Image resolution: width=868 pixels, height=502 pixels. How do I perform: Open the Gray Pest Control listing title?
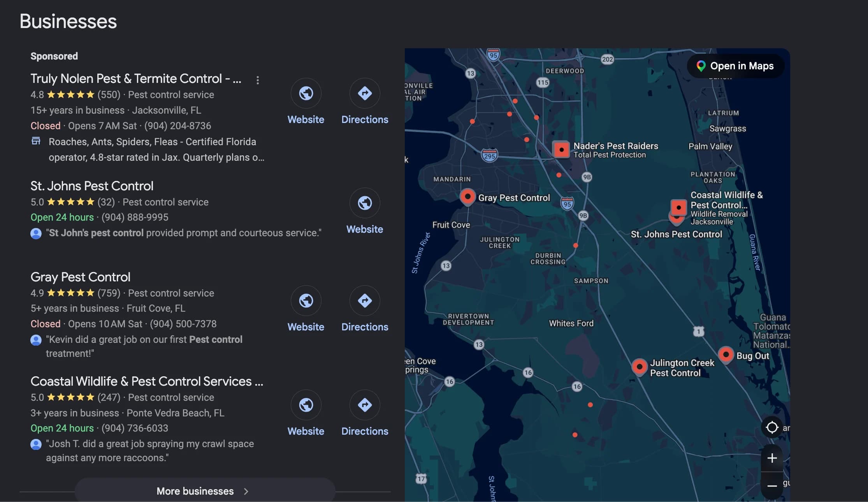click(x=81, y=277)
